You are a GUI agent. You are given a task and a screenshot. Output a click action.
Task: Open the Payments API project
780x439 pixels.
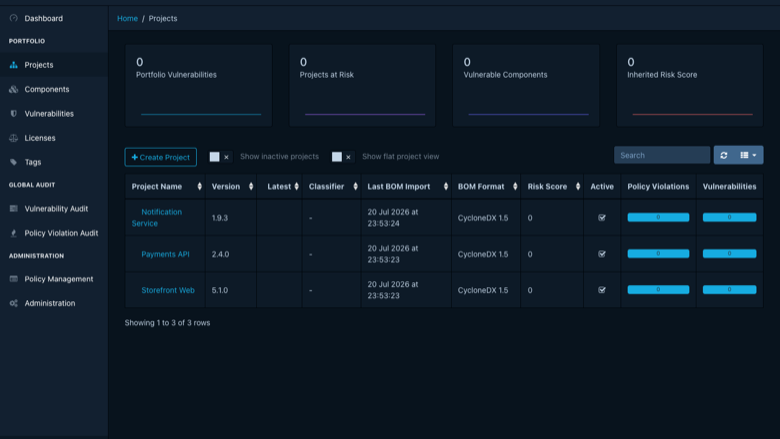point(165,254)
